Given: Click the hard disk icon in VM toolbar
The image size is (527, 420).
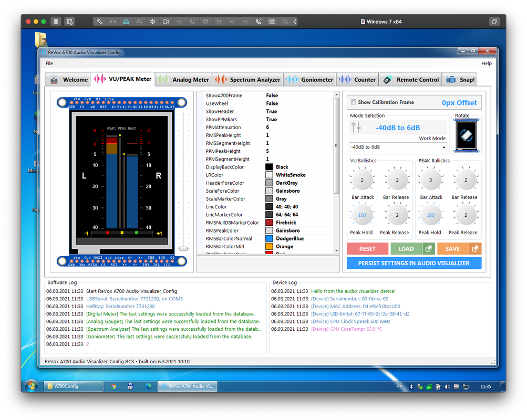Looking at the screenshot, I should [x=126, y=22].
